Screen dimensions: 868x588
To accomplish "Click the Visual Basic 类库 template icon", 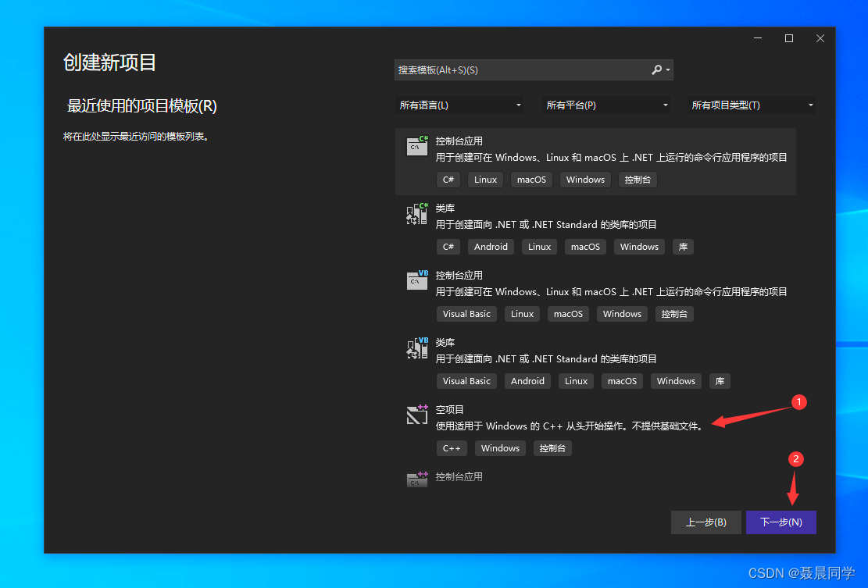I will tap(417, 347).
